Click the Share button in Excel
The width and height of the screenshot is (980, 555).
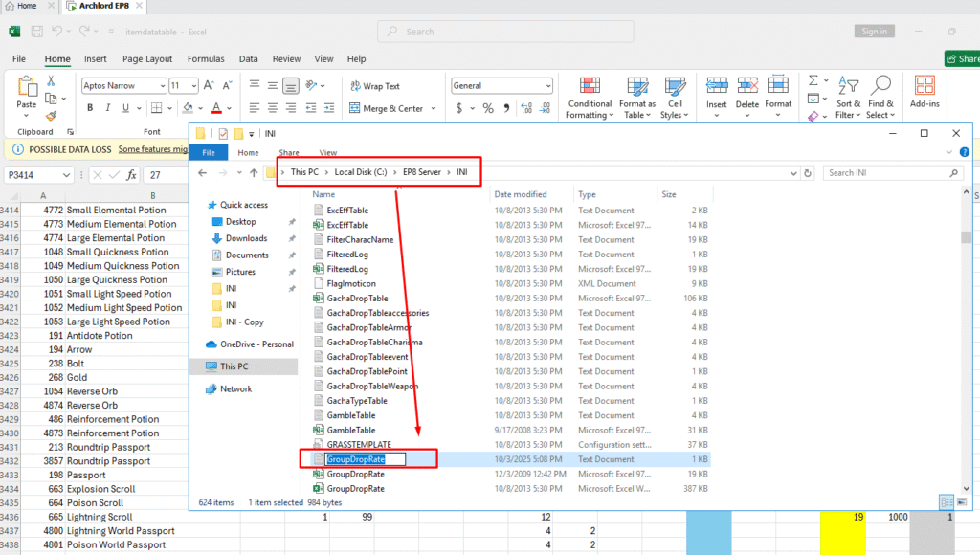961,58
